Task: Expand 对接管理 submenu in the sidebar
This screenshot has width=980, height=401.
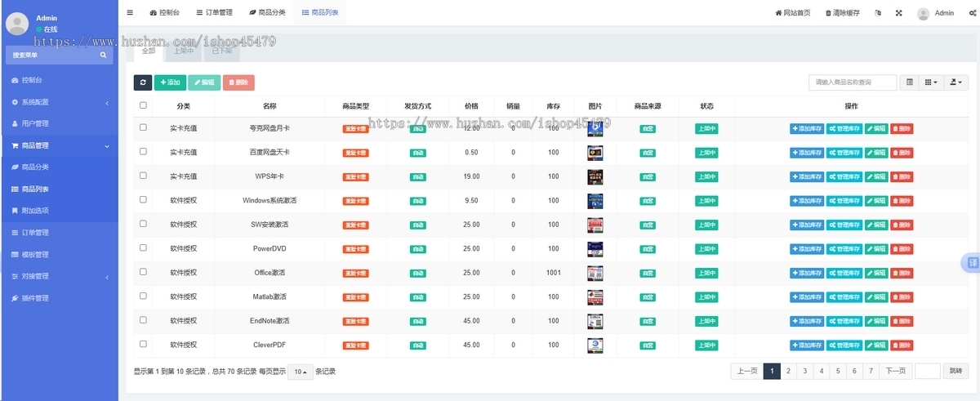Action: tap(59, 276)
